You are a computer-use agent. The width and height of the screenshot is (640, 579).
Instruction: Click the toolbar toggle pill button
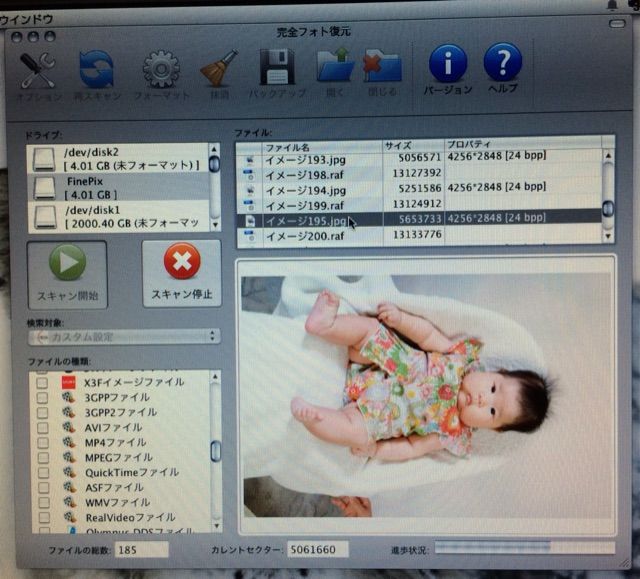click(617, 24)
